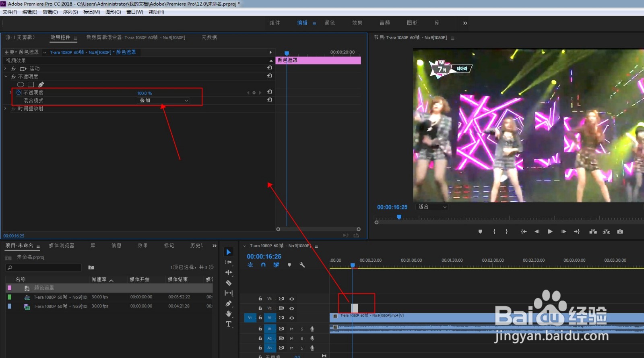Expand the motion effect
This screenshot has width=644, height=358.
[5, 68]
